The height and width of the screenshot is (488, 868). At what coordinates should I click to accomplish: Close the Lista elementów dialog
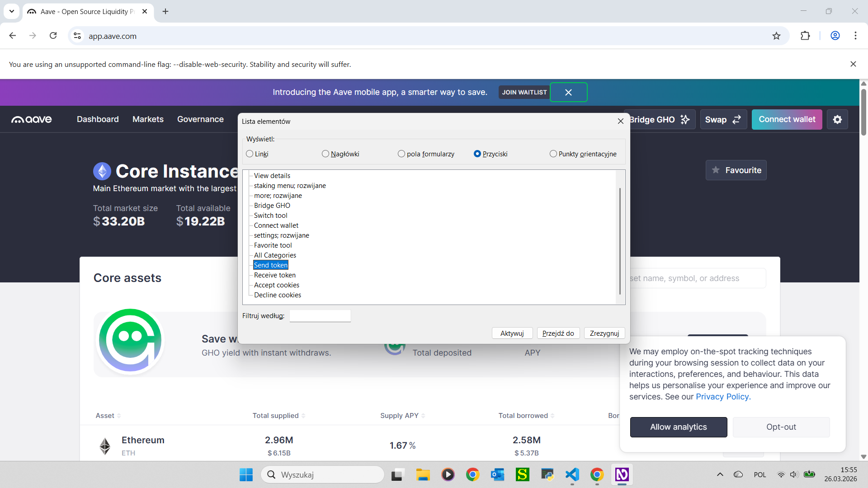point(620,121)
